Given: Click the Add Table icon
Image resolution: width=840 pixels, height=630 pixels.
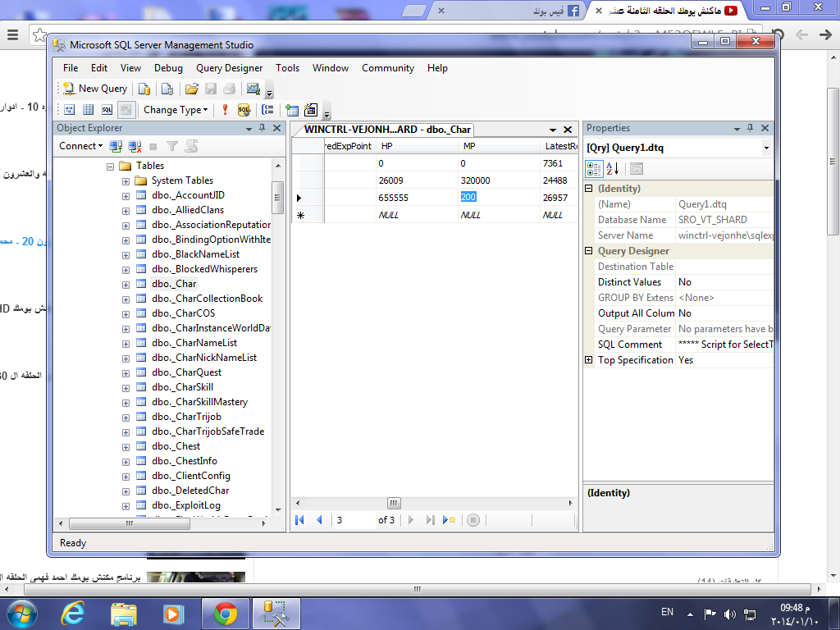Looking at the screenshot, I should pos(292,110).
